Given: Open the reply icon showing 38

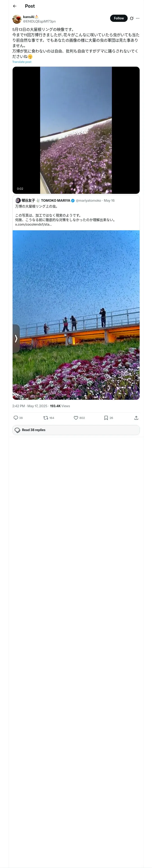Looking at the screenshot, I should pyautogui.click(x=16, y=418).
